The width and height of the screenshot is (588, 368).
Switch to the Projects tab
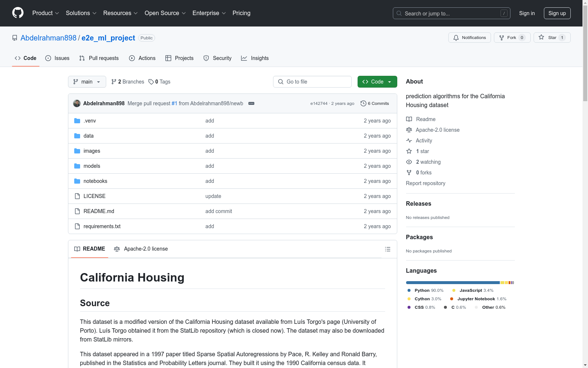[179, 58]
